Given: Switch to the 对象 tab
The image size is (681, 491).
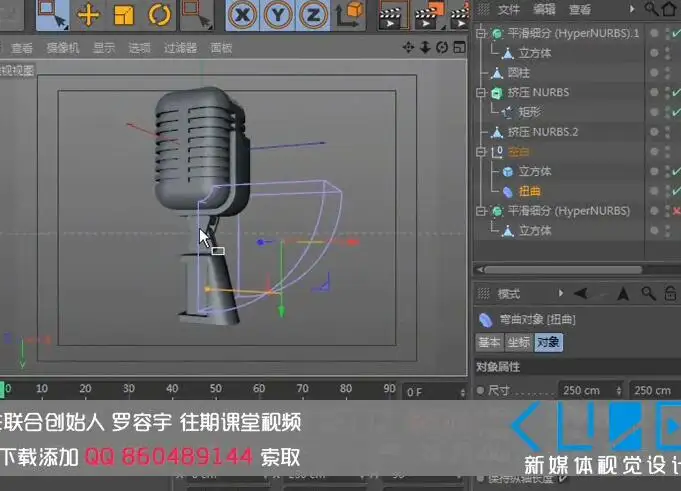Looking at the screenshot, I should (548, 342).
